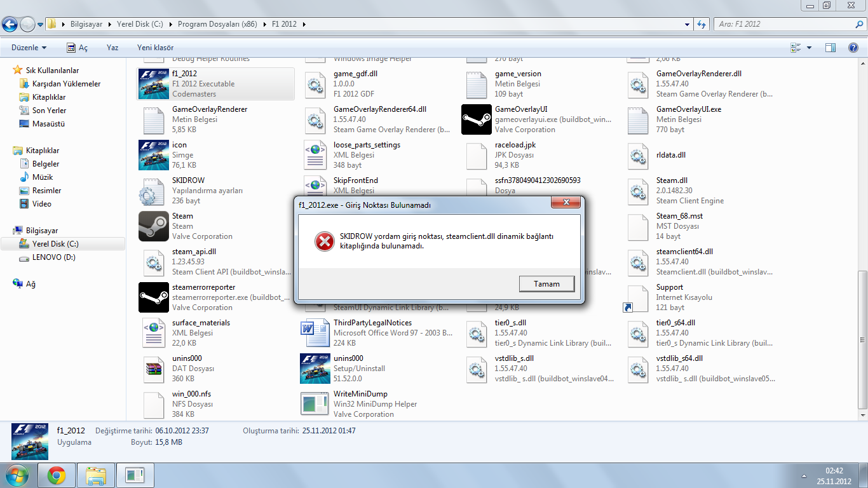The height and width of the screenshot is (488, 868).
Task: Select the rldata.dll file icon
Action: (637, 155)
